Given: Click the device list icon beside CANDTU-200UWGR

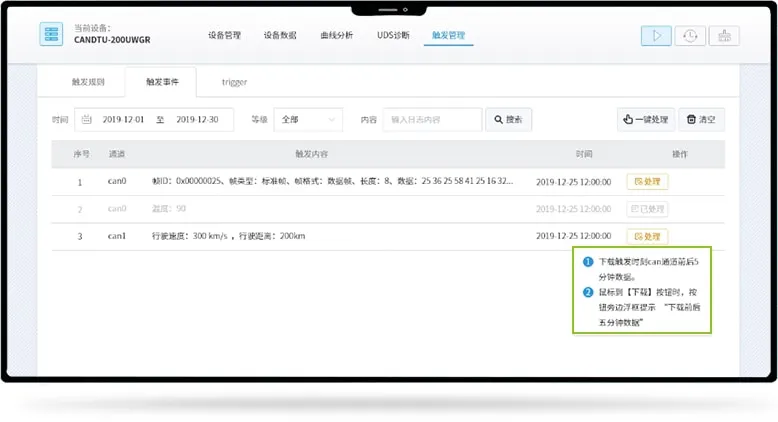Looking at the screenshot, I should [50, 34].
